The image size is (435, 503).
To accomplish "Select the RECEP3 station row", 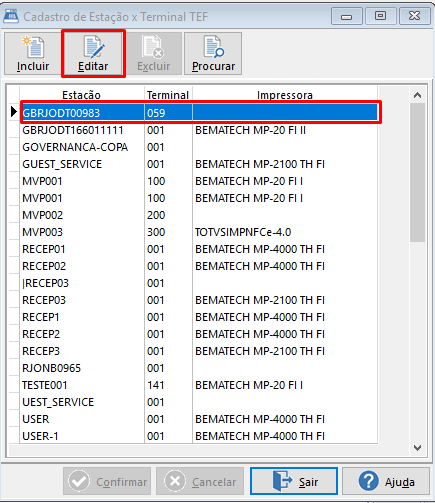I will click(199, 351).
